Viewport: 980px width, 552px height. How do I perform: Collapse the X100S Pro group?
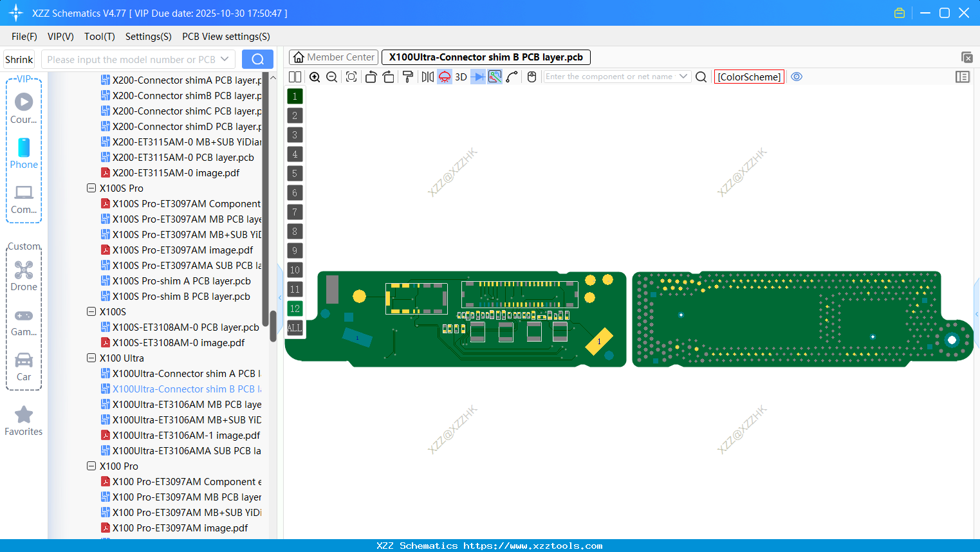[91, 188]
